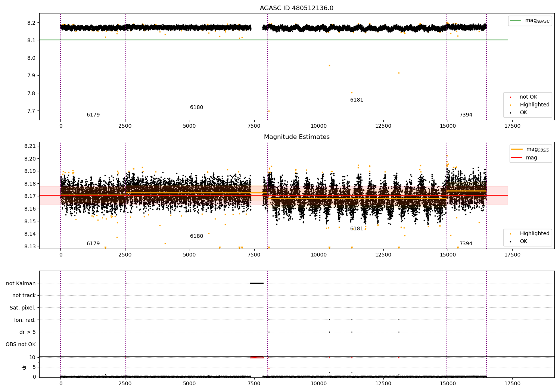The image size is (560, 392).
Task: Click the 'not track' row label
Action: [24, 296]
